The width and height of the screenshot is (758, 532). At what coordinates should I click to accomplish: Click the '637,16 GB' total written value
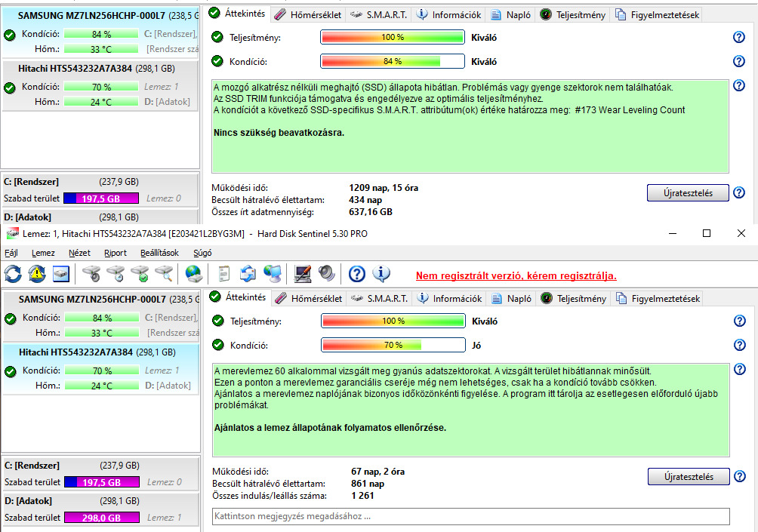tap(370, 211)
